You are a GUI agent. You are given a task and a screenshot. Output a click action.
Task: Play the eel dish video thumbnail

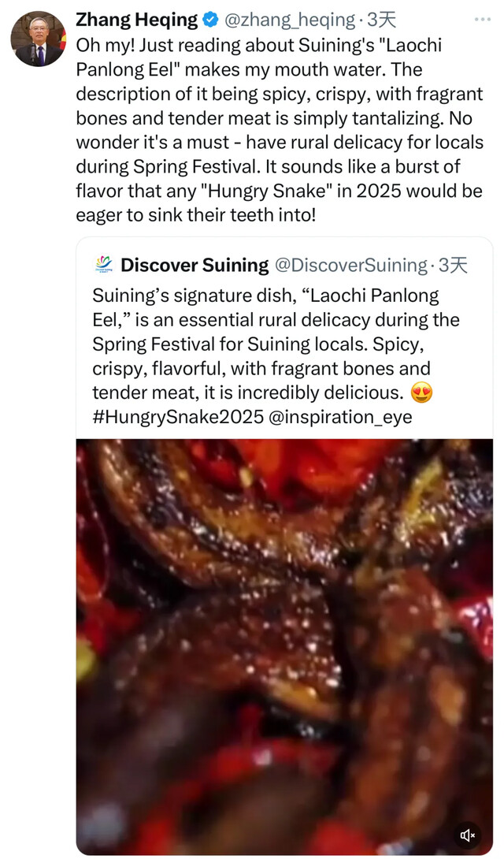coord(284,646)
